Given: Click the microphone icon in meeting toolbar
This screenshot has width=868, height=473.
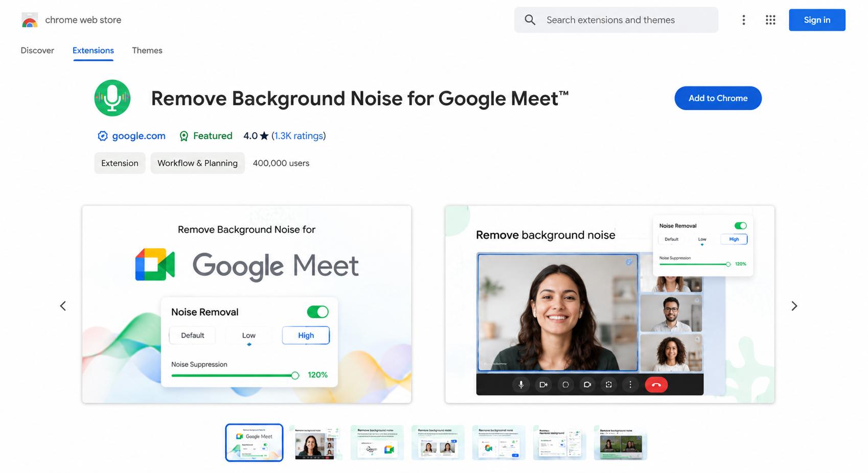Looking at the screenshot, I should click(x=521, y=385).
